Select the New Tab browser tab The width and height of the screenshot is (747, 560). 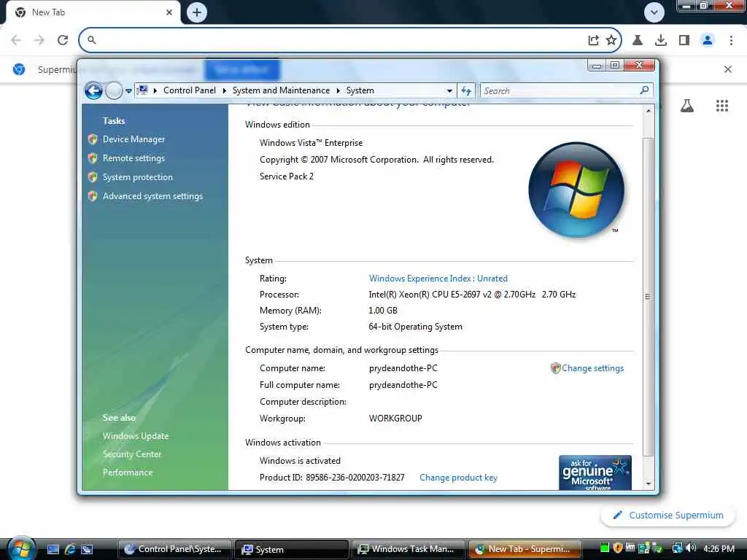pos(93,12)
